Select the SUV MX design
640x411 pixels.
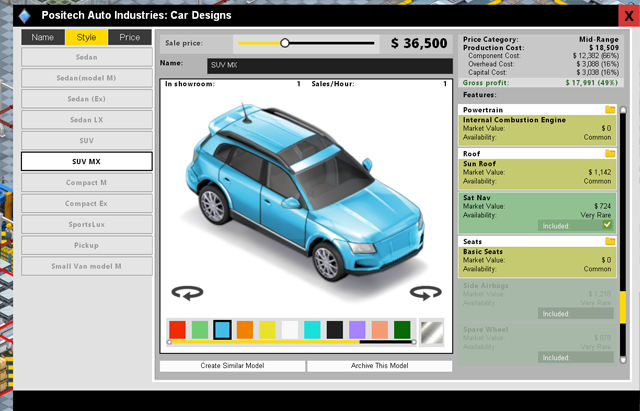tap(87, 161)
